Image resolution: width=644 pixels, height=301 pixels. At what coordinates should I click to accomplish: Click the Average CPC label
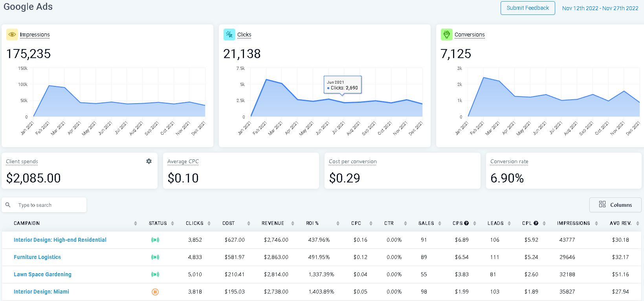183,161
